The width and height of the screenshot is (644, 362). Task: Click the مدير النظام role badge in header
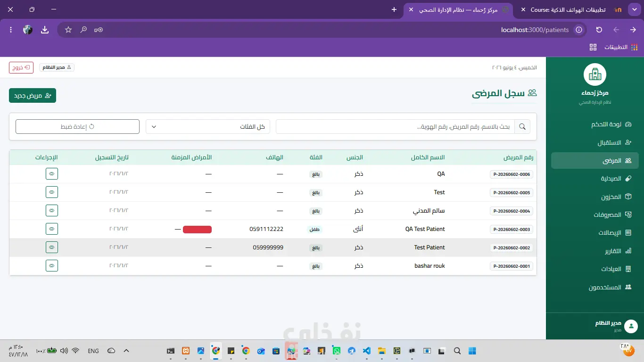pos(57,67)
